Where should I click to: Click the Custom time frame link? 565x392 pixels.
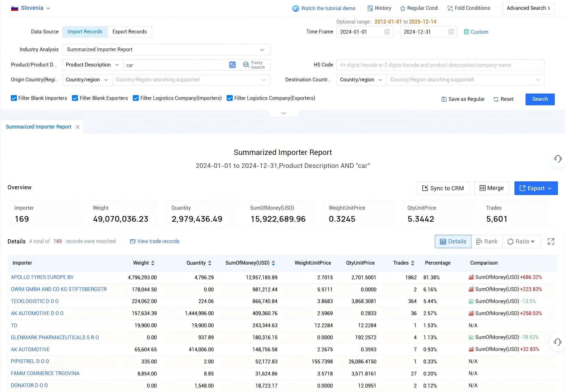pyautogui.click(x=479, y=32)
